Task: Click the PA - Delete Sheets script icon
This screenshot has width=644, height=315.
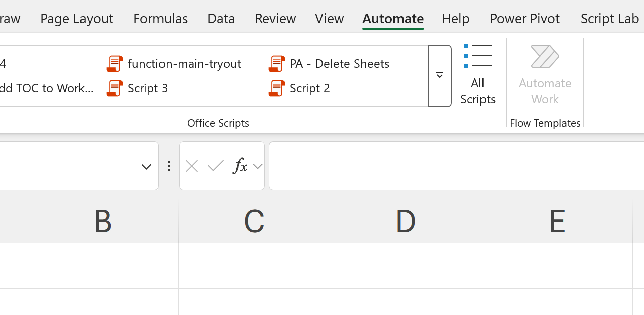Action: 276,64
